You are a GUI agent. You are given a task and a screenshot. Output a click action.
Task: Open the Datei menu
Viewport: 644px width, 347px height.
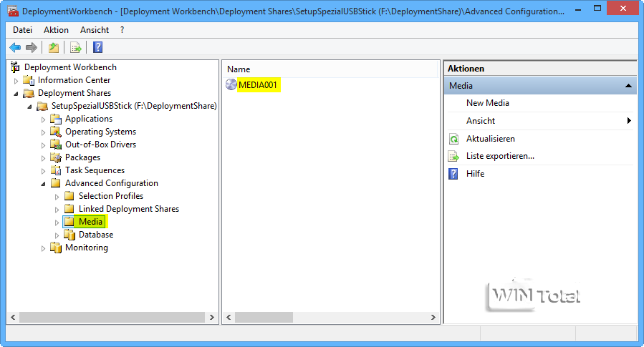(23, 30)
